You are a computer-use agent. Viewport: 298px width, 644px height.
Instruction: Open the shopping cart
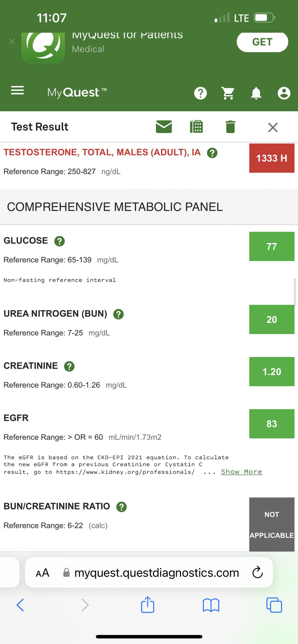point(228,93)
